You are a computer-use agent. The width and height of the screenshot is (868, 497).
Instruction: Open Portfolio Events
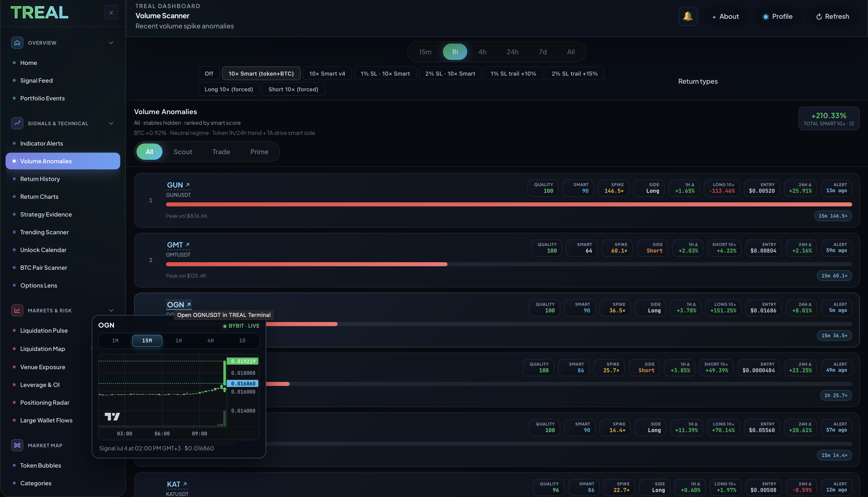point(63,98)
